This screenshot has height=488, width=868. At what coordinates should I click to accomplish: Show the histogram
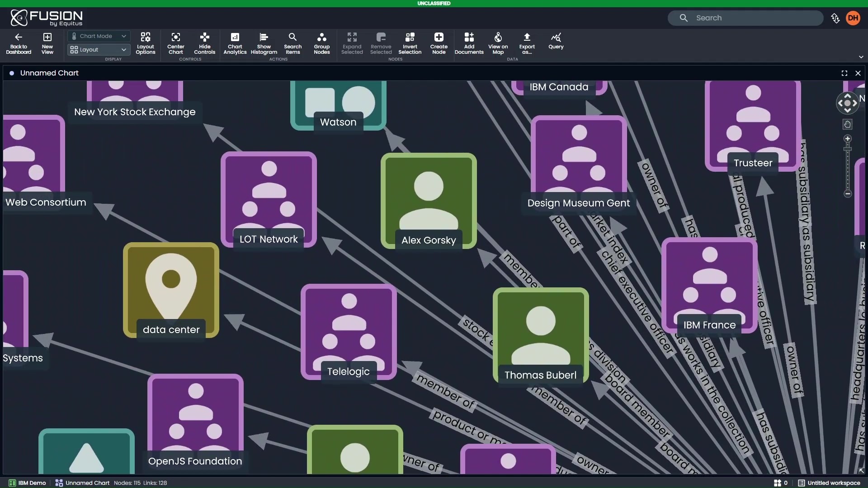point(264,43)
